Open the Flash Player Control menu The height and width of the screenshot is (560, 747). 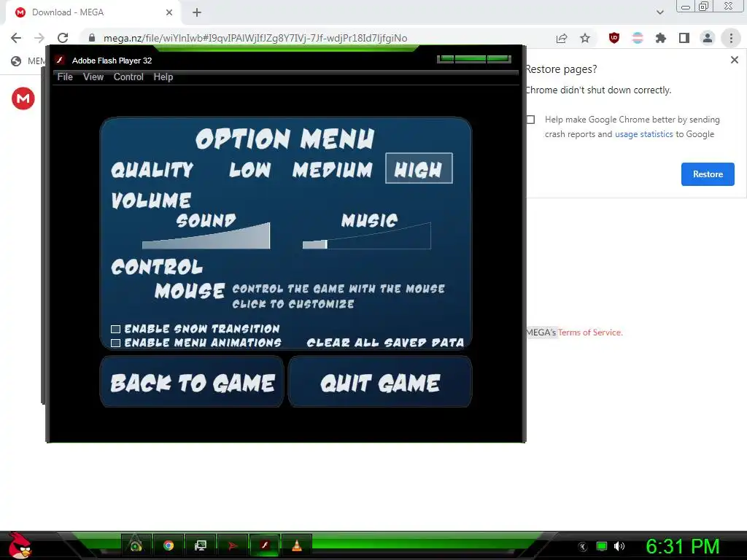(x=128, y=77)
